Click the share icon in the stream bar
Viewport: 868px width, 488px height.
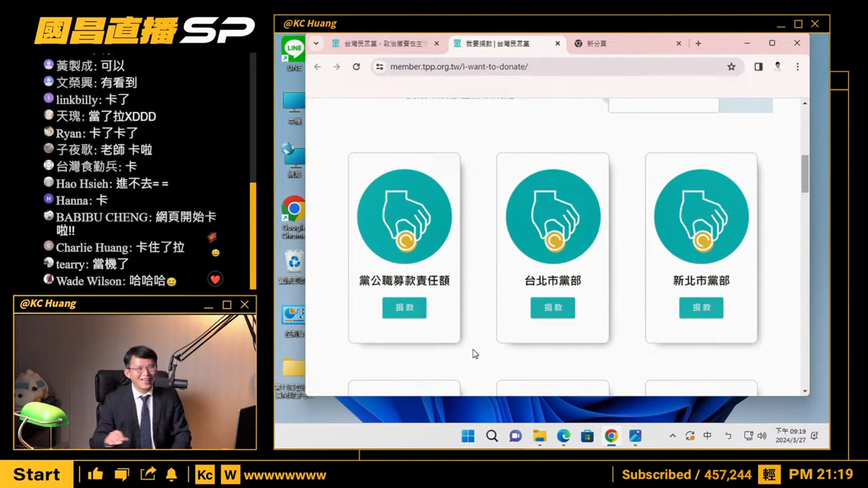click(148, 474)
